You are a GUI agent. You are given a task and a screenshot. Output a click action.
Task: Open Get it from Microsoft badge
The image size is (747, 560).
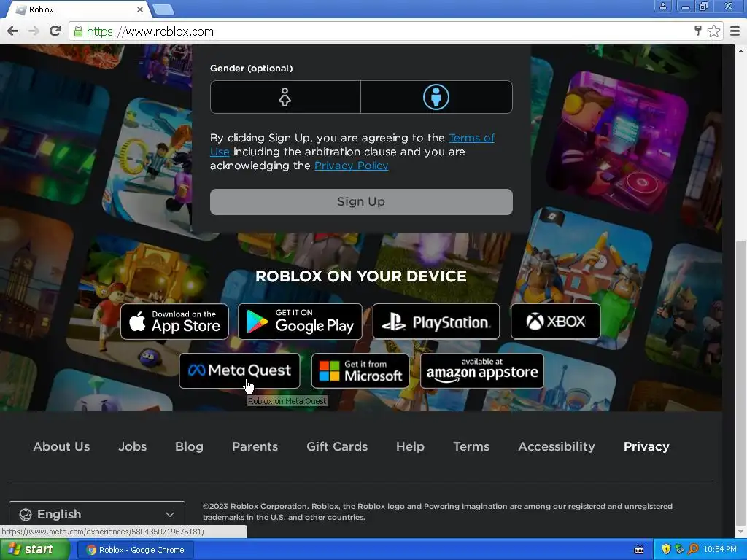(x=360, y=371)
